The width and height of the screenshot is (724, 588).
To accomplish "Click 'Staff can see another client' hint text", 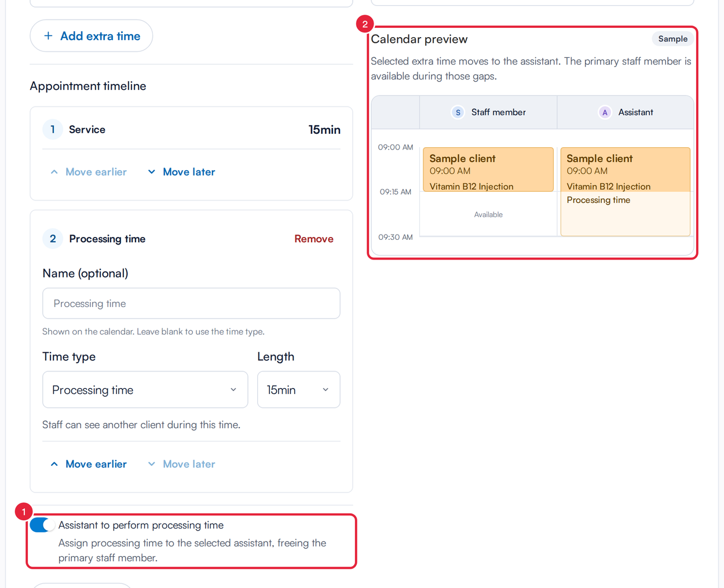I will click(x=141, y=425).
